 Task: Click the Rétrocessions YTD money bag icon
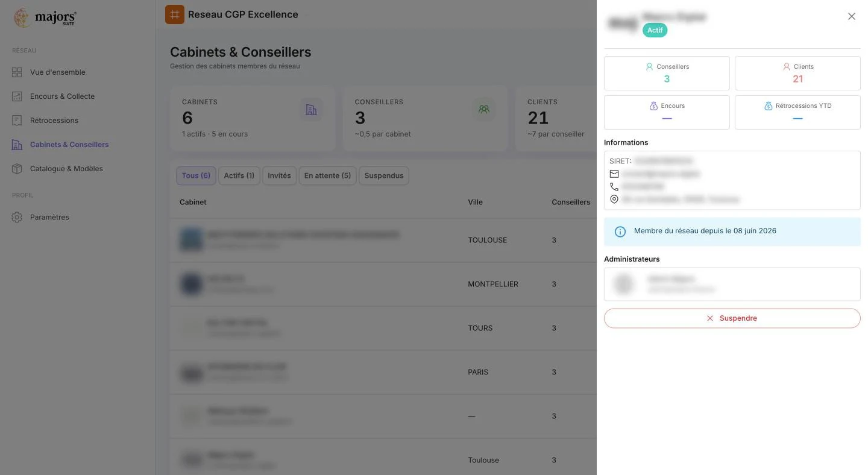tap(768, 106)
